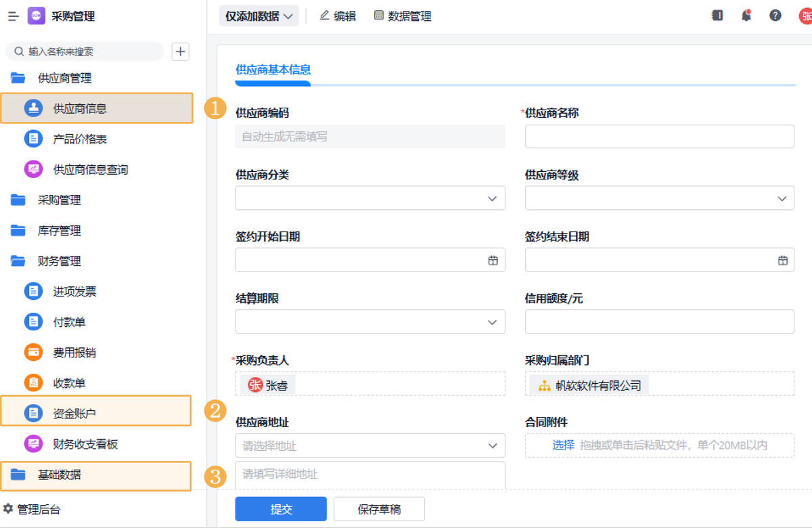Image resolution: width=812 pixels, height=528 pixels.
Task: Click the book icon in top bar
Action: point(717,16)
